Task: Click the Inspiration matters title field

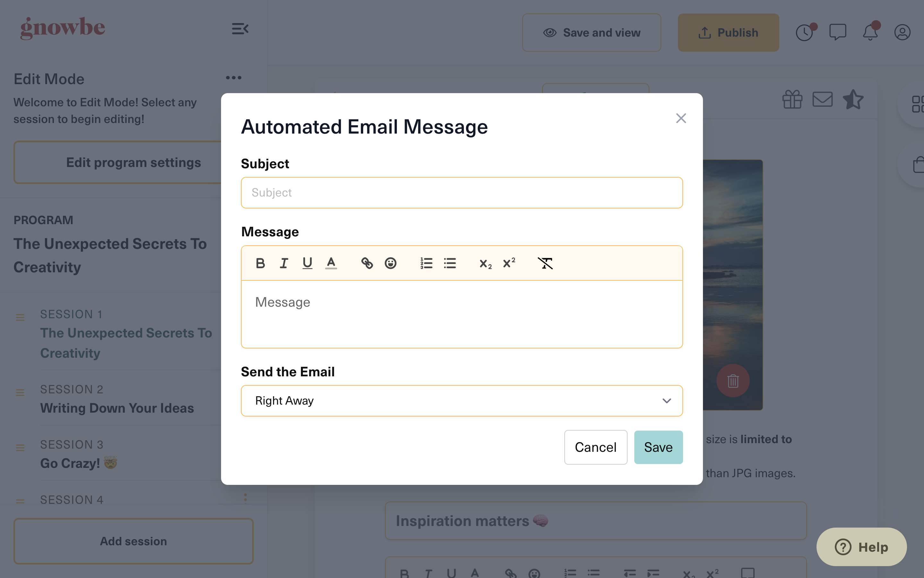Action: [596, 521]
